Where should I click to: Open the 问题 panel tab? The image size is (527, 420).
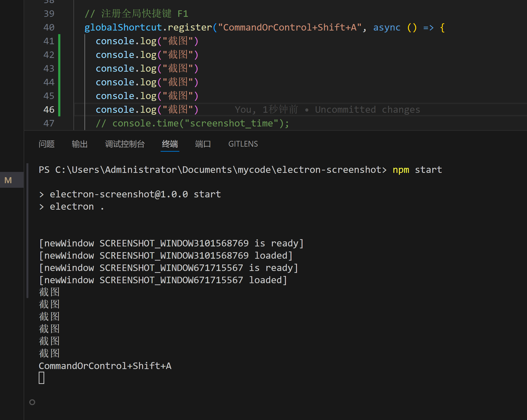coord(46,144)
